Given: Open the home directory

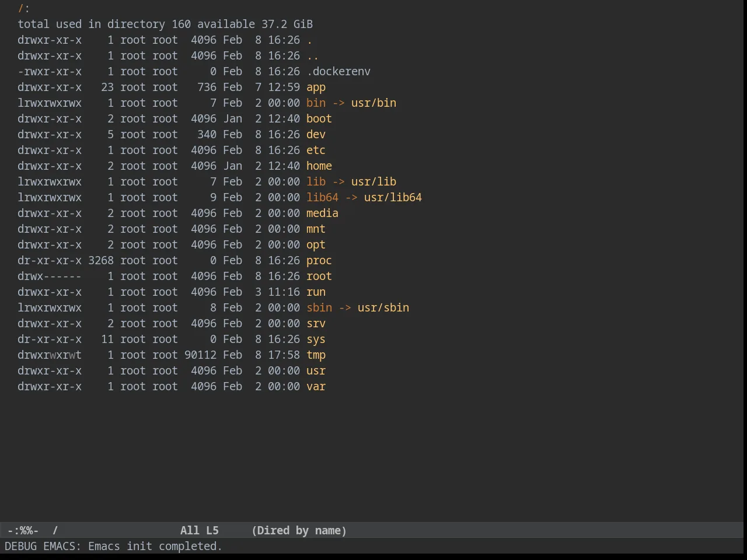Looking at the screenshot, I should [319, 166].
